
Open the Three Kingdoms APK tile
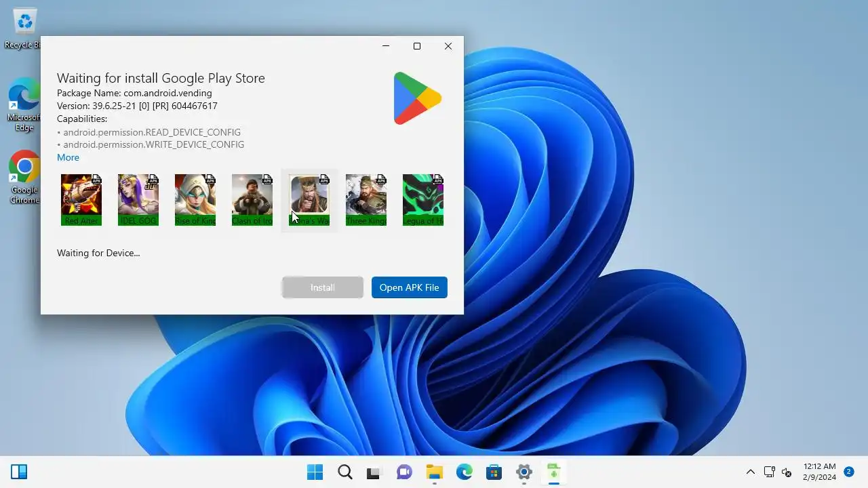[x=366, y=200]
